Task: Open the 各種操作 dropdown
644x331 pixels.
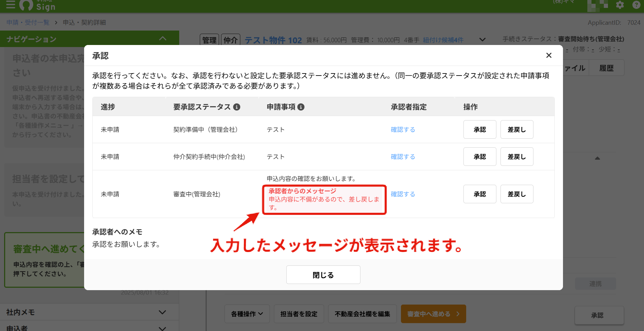Action: (x=247, y=314)
